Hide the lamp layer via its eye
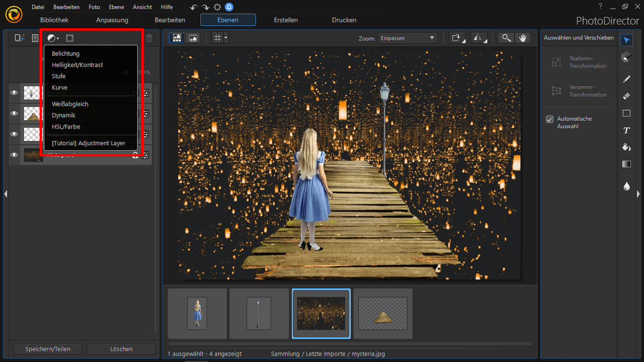The width and height of the screenshot is (644, 362). [x=14, y=134]
